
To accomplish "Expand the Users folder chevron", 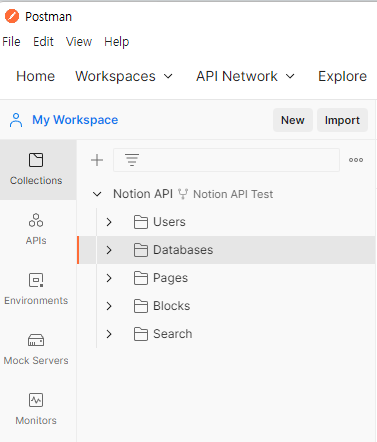I will click(109, 222).
